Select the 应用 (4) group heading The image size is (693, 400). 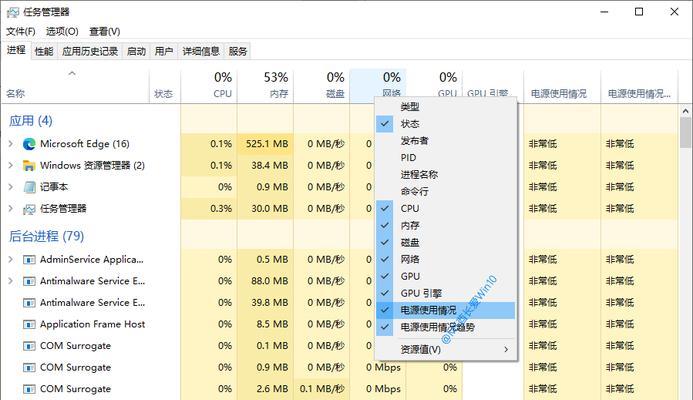[30, 121]
